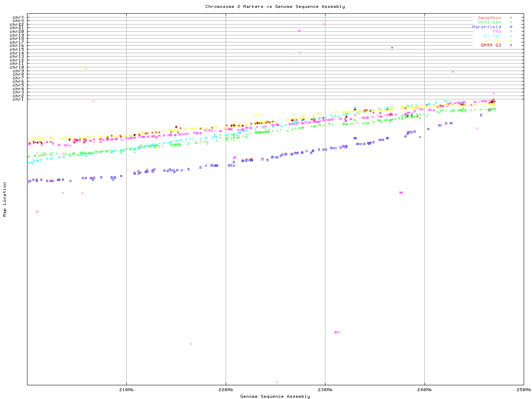Click the chrY label on the y-axis
Viewport: 532px width, 399px height.
pyautogui.click(x=18, y=17)
